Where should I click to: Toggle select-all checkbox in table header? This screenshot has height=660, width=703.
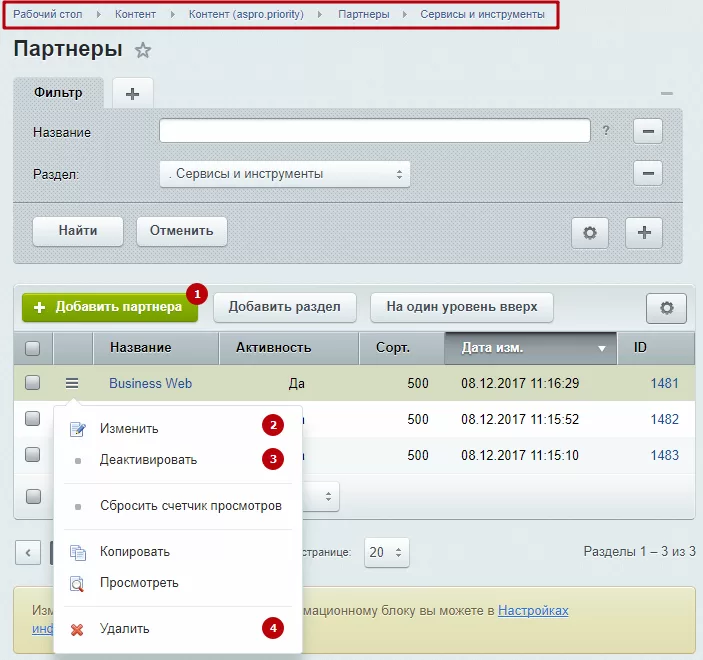tap(32, 348)
